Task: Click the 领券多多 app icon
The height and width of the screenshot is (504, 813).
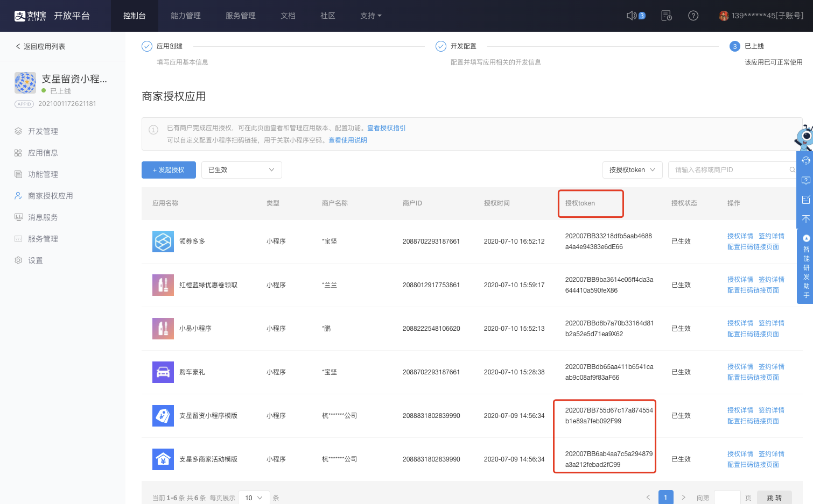Action: 163,242
